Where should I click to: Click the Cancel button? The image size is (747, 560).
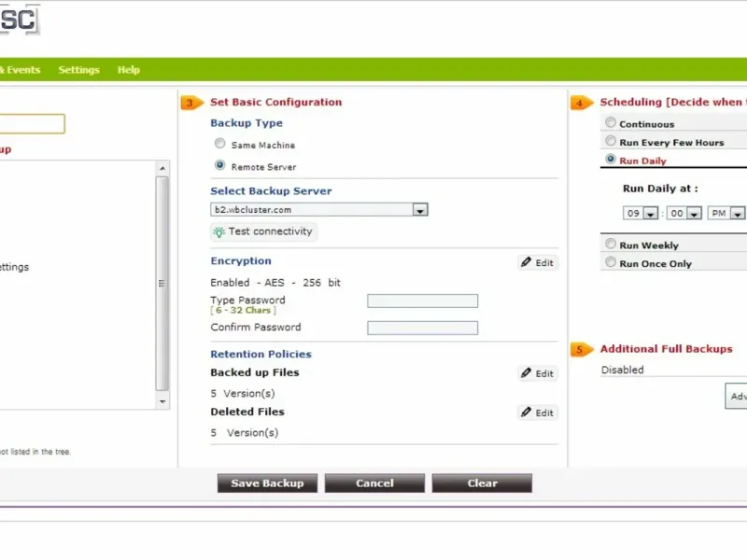click(374, 483)
